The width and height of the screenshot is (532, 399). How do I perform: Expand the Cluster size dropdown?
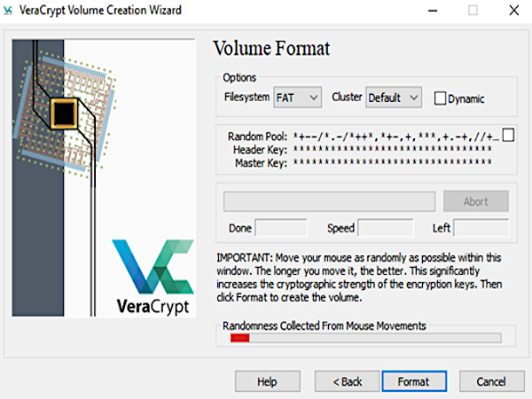(394, 98)
